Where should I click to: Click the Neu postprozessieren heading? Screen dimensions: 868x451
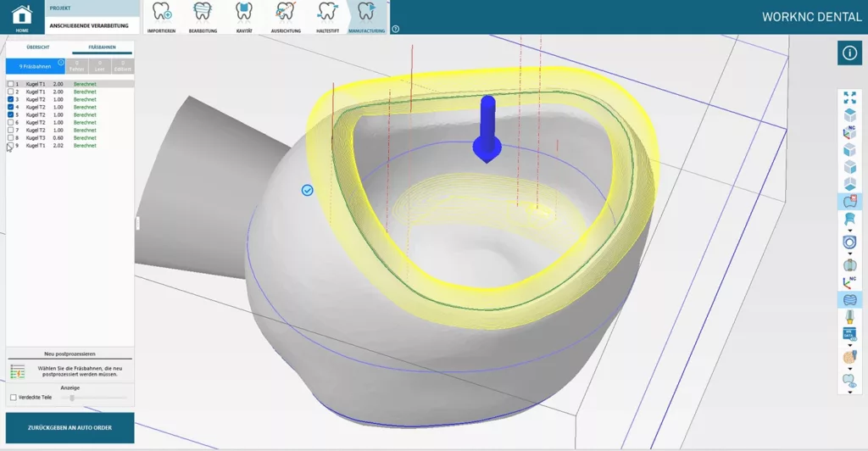(x=70, y=354)
